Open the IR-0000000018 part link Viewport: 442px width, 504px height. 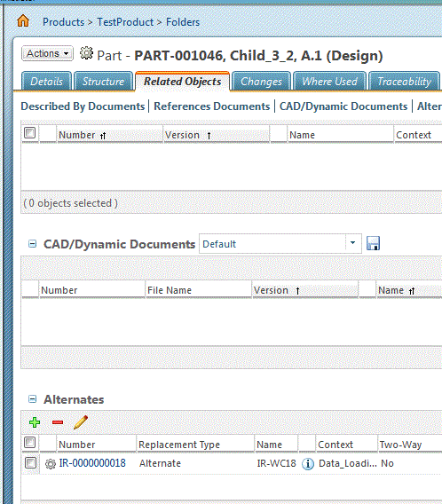pyautogui.click(x=92, y=463)
